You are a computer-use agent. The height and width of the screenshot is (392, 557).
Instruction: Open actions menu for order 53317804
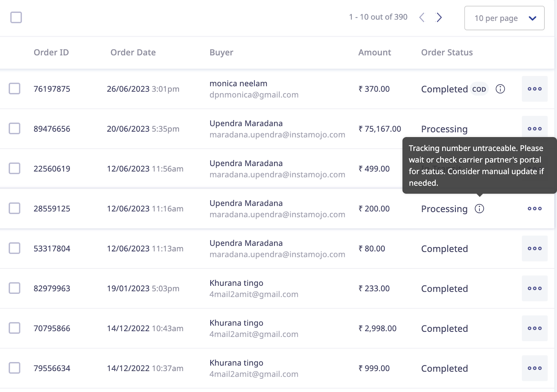534,249
